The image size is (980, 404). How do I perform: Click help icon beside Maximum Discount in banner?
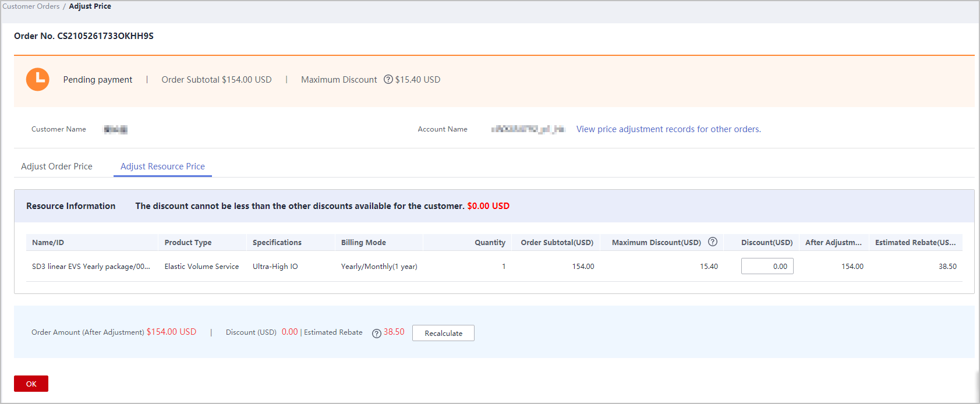(388, 79)
